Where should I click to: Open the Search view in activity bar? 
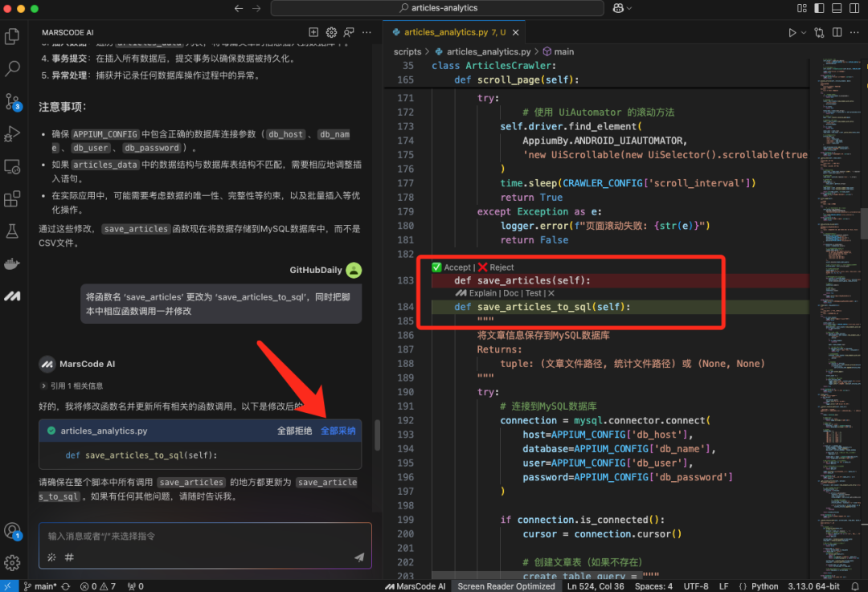coord(12,68)
